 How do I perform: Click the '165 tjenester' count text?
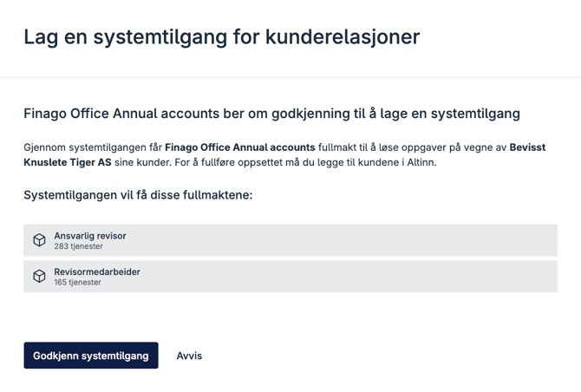point(78,282)
